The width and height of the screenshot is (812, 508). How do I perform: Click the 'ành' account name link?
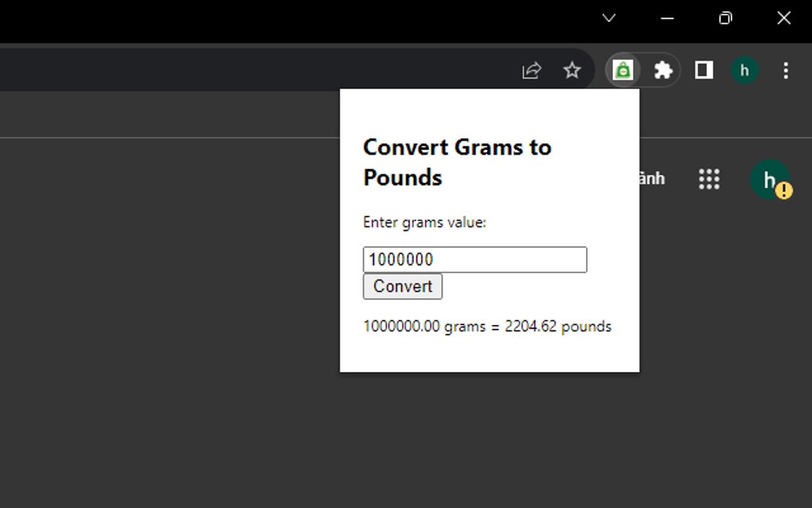653,179
